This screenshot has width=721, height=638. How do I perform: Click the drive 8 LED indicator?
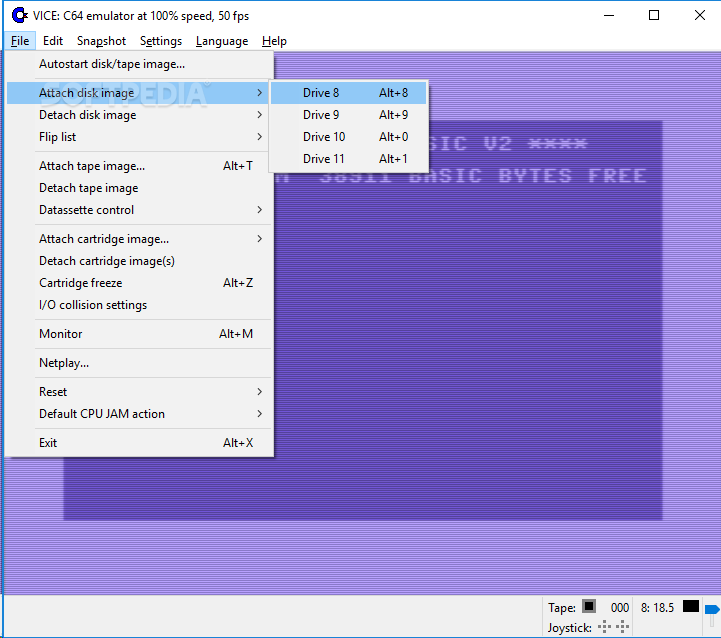[691, 606]
